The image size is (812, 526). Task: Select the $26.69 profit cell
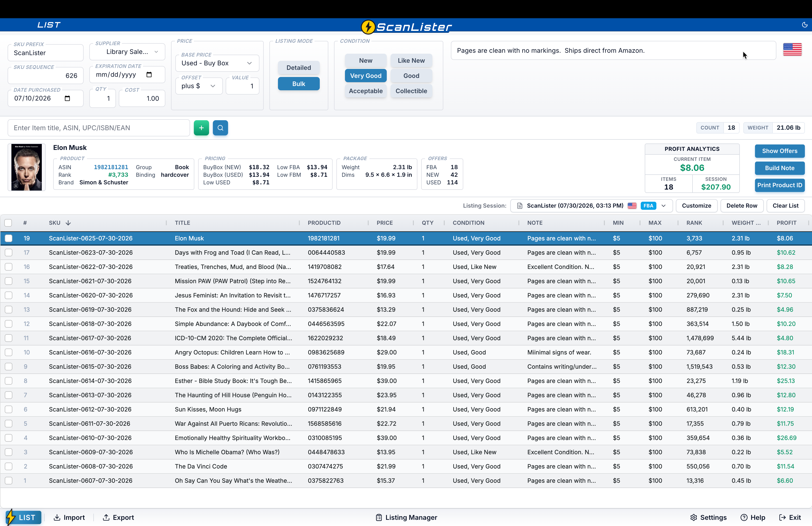tap(786, 438)
